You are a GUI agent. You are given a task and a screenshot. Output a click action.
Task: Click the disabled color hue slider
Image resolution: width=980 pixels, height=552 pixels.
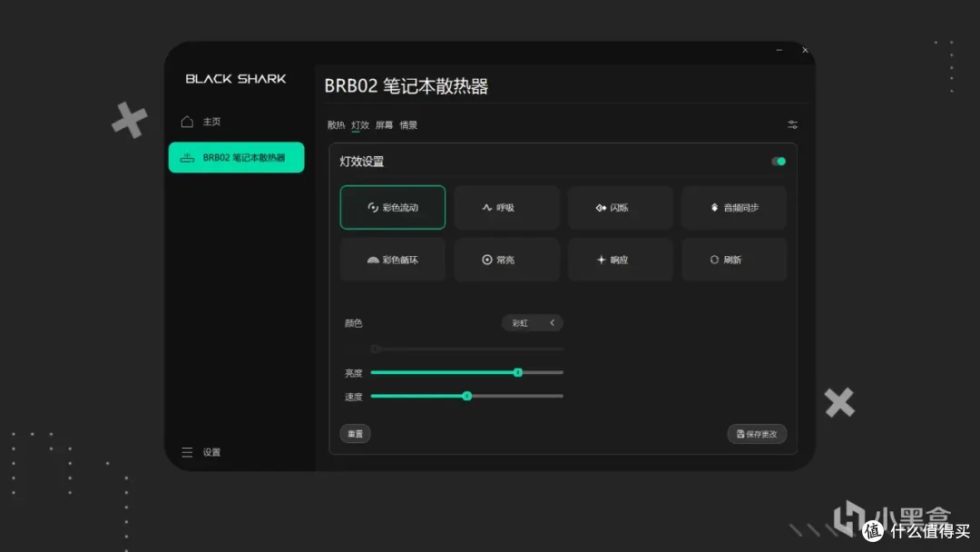[x=467, y=349]
